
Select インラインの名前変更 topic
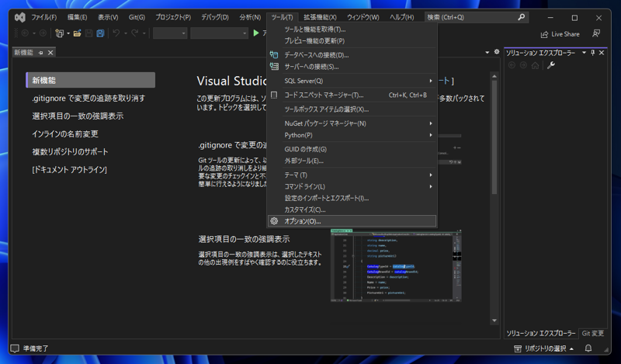pos(65,133)
